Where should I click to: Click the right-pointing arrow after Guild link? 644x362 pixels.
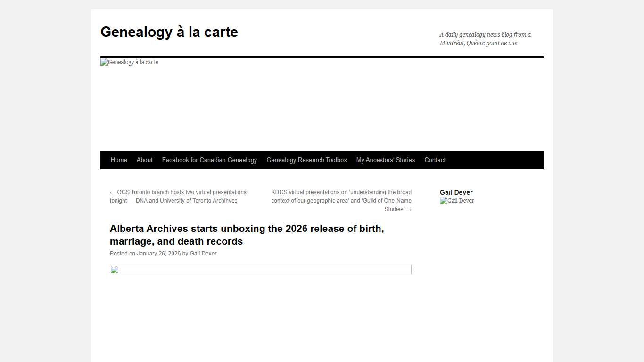click(x=409, y=209)
